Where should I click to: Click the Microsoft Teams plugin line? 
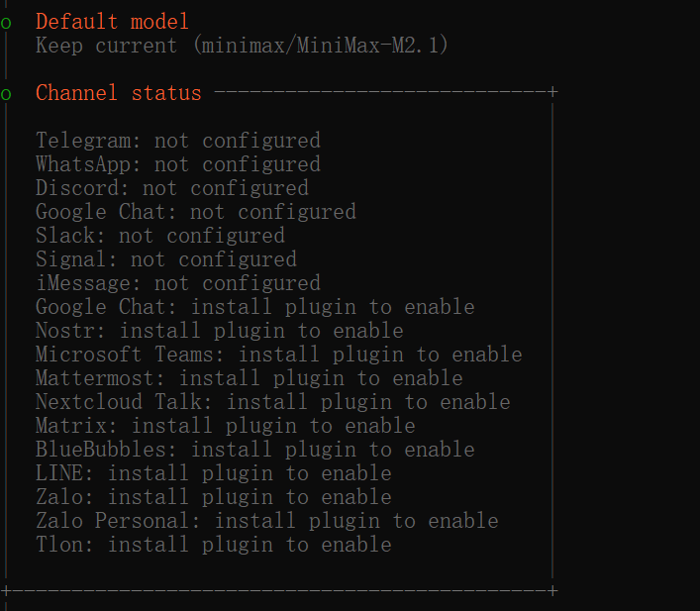(x=279, y=355)
